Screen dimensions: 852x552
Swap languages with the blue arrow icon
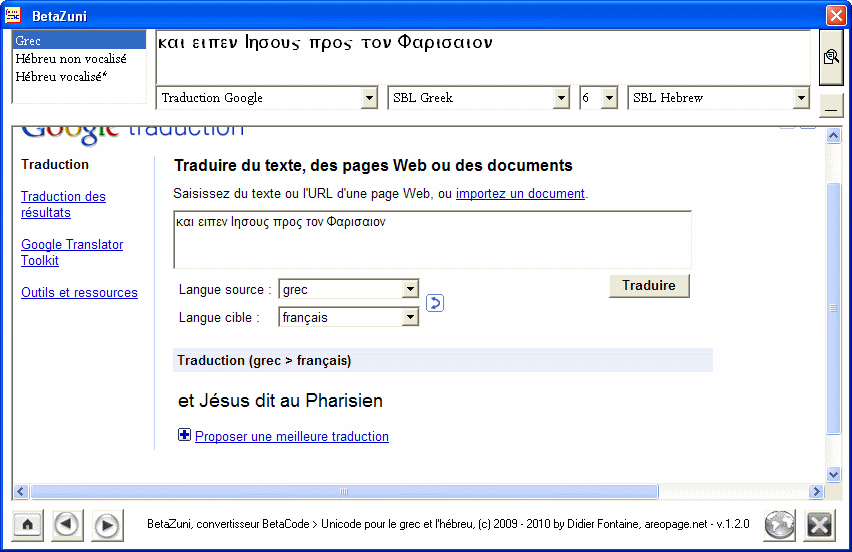click(x=435, y=303)
